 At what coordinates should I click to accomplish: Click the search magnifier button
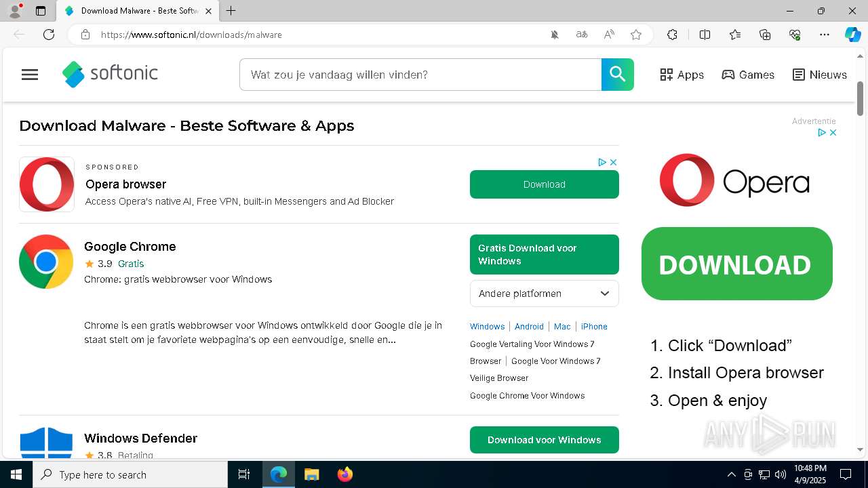tap(617, 75)
